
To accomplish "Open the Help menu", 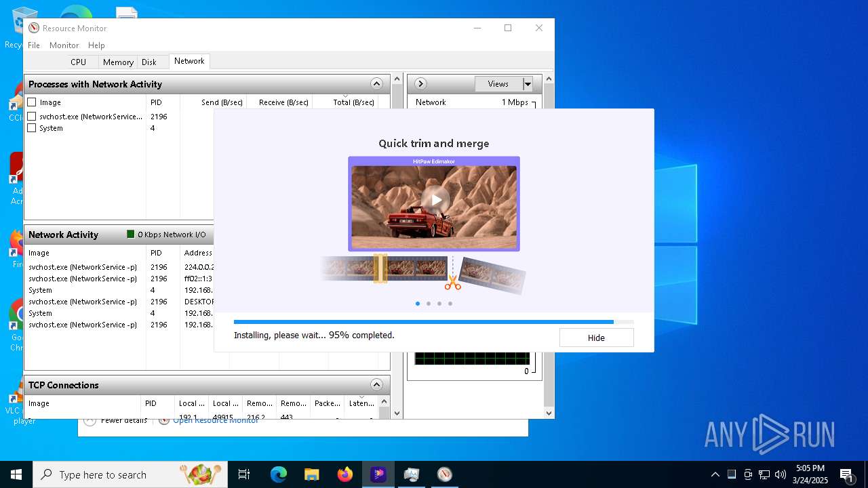I will click(96, 45).
